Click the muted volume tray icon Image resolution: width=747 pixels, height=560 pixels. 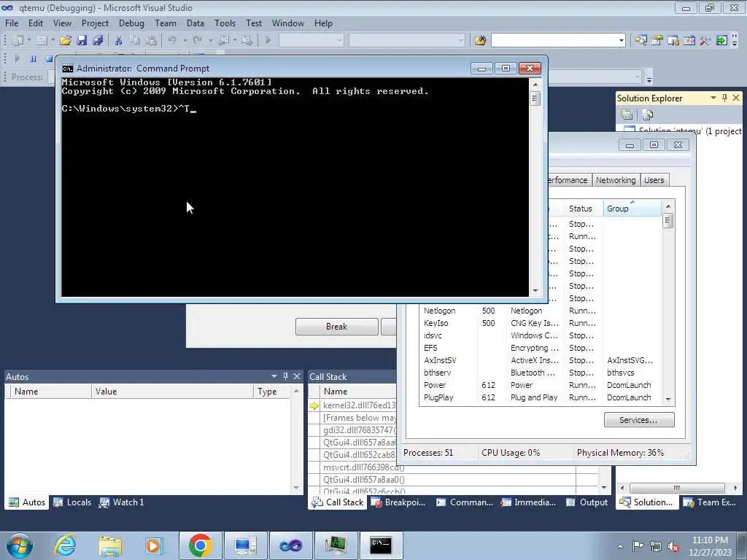[673, 546]
